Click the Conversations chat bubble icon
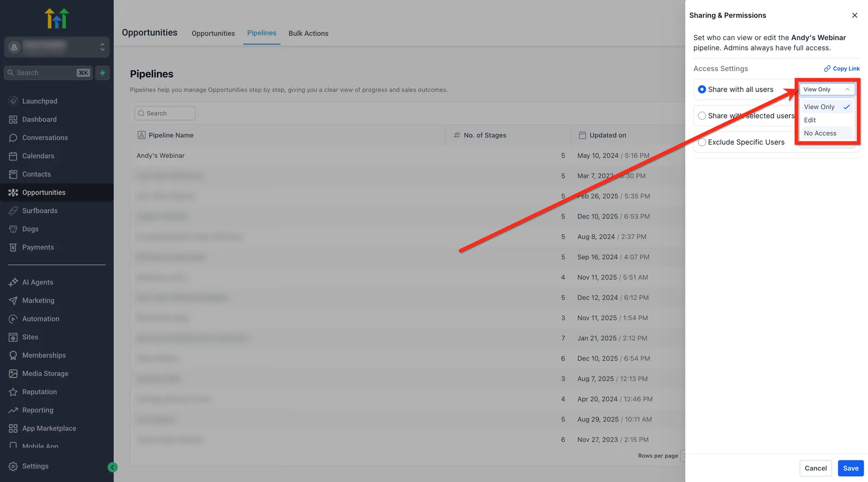Viewport: 868px width, 482px height. point(13,138)
